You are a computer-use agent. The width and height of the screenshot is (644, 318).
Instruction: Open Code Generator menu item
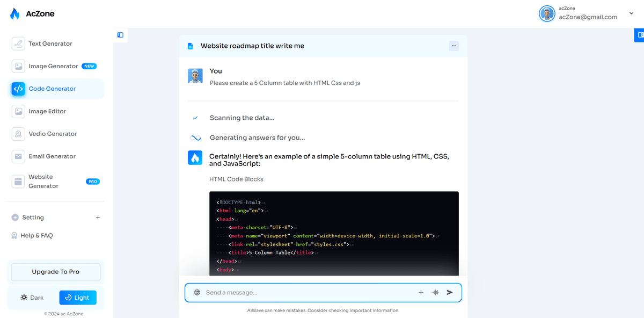(x=56, y=89)
